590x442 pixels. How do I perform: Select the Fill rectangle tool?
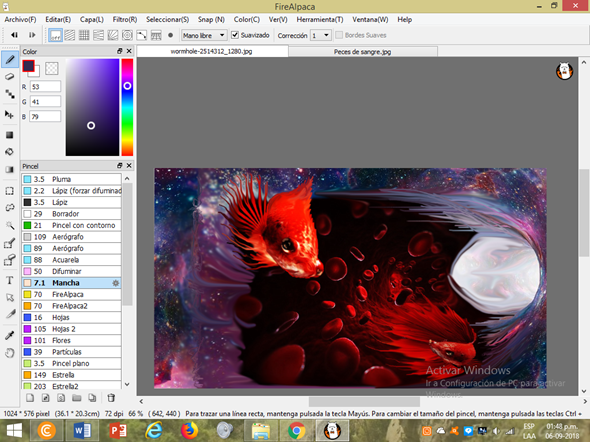(10, 135)
